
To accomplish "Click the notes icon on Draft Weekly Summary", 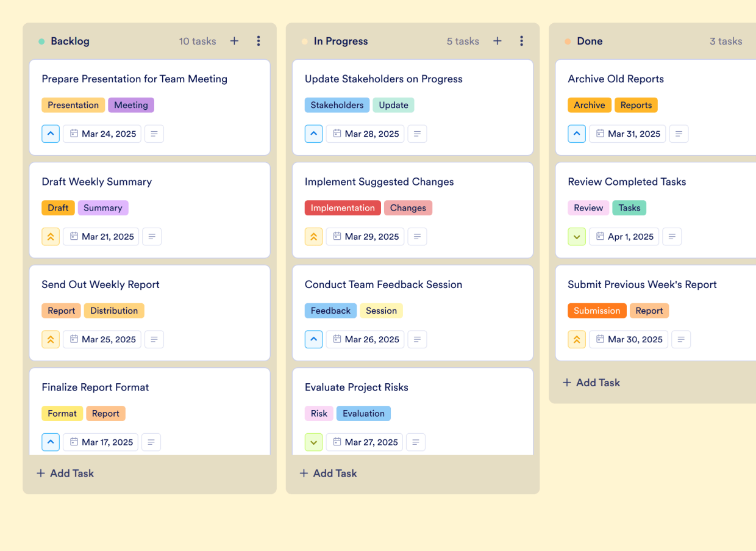I will tap(152, 236).
